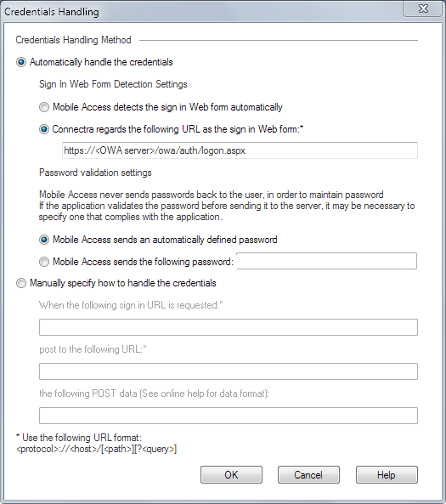446x504 pixels.
Task: Click the post to following URL field
Action: pyautogui.click(x=229, y=371)
